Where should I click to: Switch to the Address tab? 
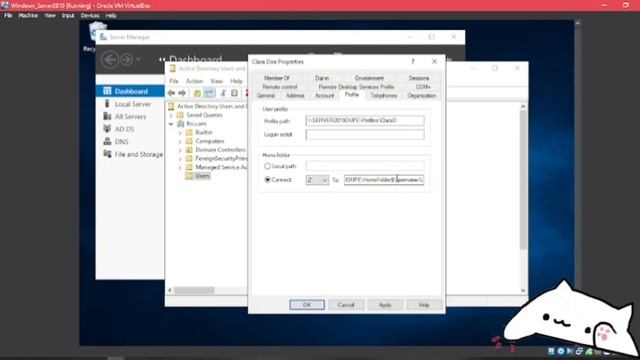tap(295, 96)
